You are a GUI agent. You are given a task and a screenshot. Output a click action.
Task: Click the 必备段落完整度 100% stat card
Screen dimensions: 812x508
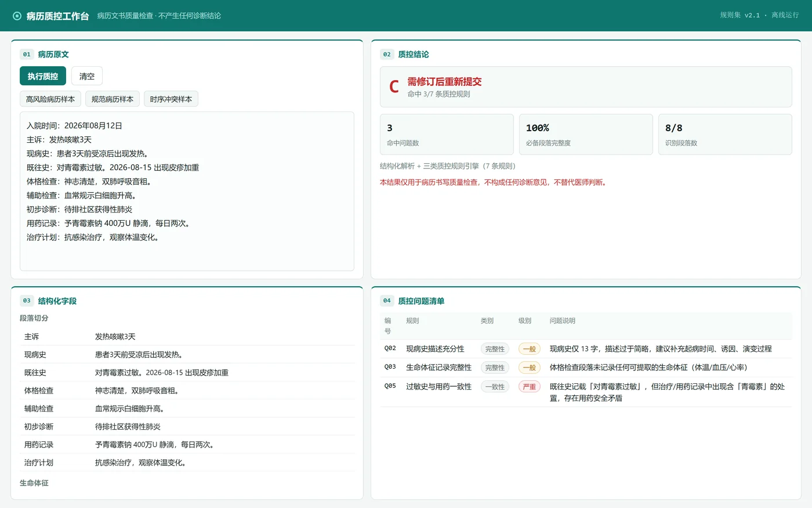[x=586, y=134]
